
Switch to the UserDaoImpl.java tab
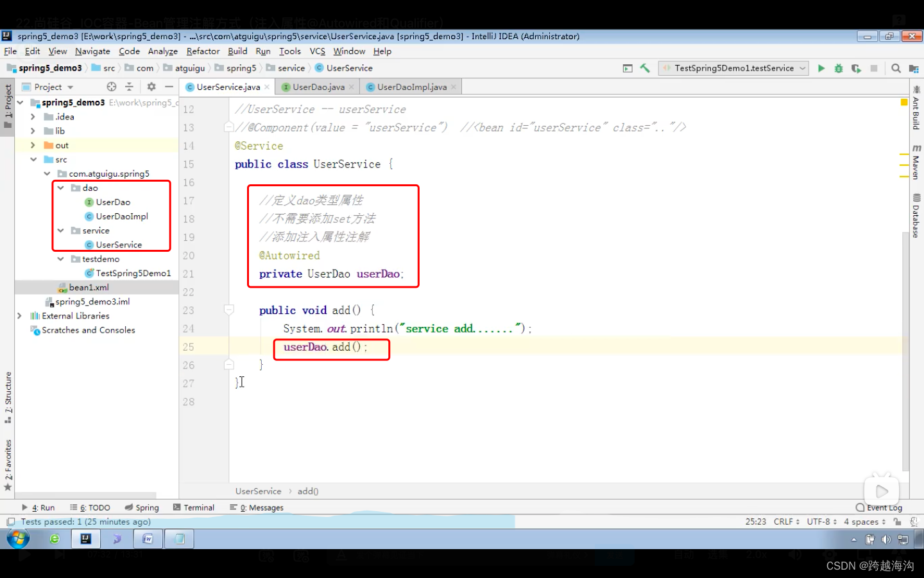412,87
